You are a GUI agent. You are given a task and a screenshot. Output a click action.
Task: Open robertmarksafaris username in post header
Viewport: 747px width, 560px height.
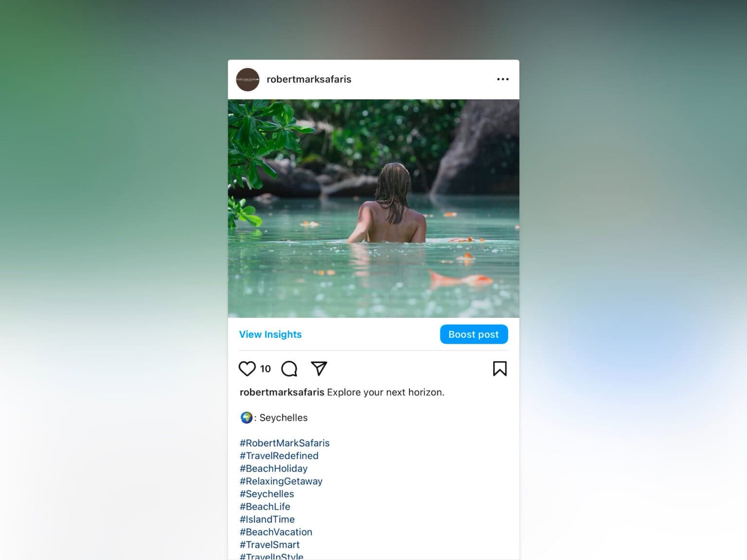point(309,79)
